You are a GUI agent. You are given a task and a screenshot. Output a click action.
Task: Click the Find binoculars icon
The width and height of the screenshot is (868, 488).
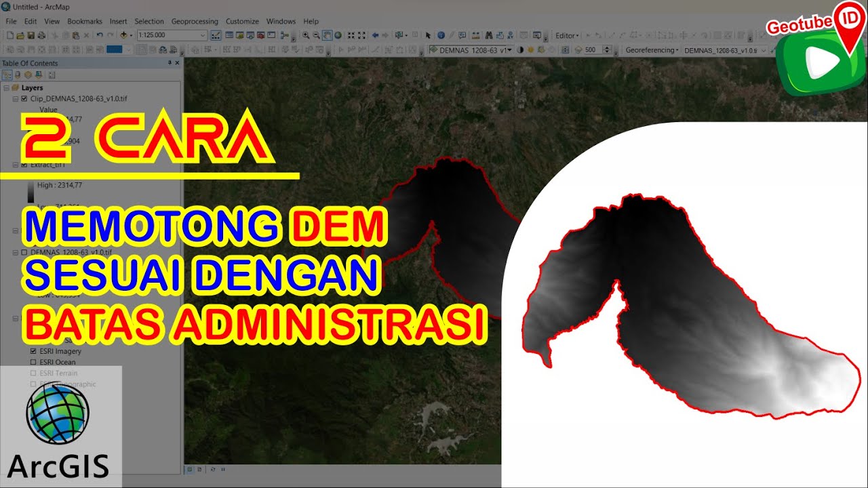tap(488, 35)
